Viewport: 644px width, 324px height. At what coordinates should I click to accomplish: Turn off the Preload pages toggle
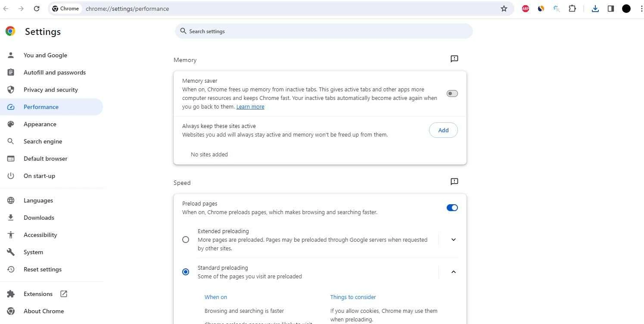click(452, 208)
